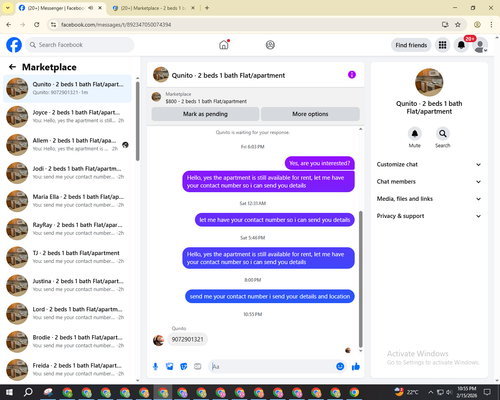The width and height of the screenshot is (500, 400).
Task: Open Allem's conversation in the list
Action: (x=68, y=144)
